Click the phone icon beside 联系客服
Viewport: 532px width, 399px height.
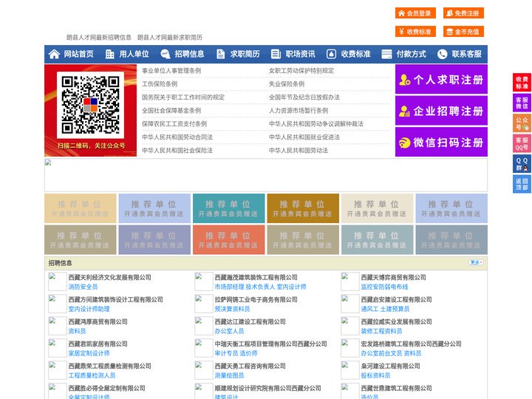(x=442, y=54)
